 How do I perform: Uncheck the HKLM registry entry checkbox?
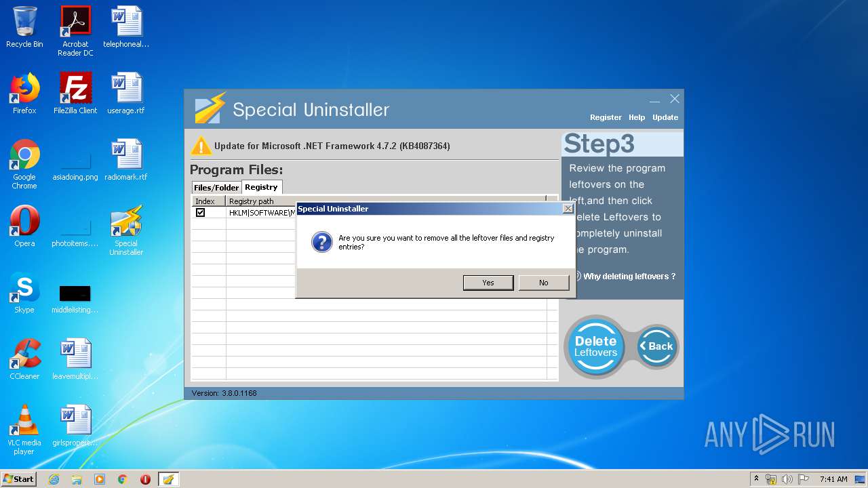(x=201, y=213)
